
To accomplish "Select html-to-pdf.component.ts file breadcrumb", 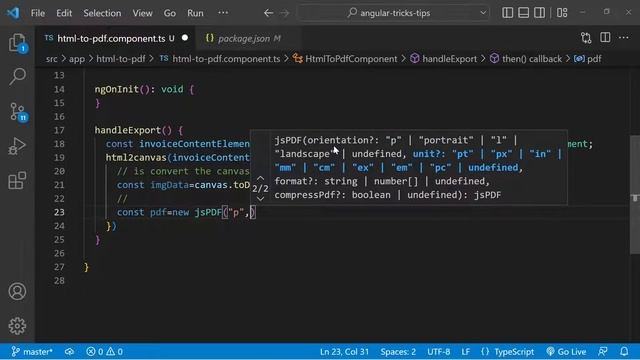I will (220, 59).
